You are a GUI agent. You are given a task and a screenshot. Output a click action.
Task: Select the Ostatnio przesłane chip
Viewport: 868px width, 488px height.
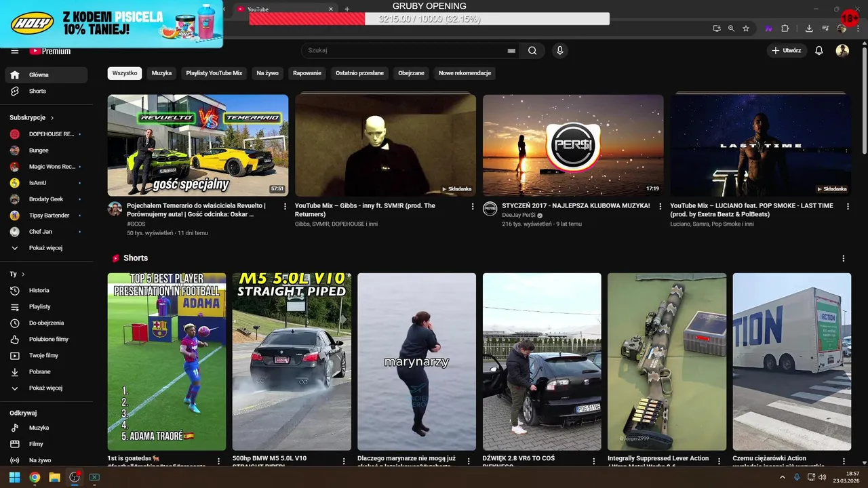click(x=359, y=73)
